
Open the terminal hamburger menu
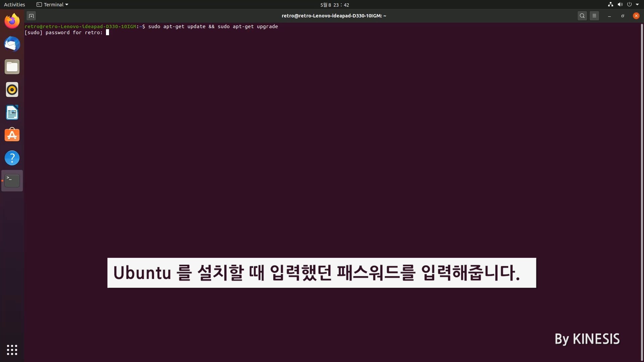594,16
